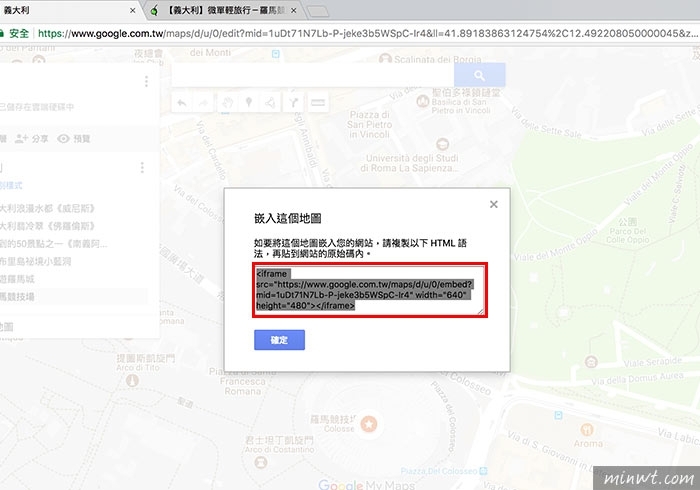Screen dimensions: 700x490
Task: Click the Viale Serapide map marker
Action: (x=592, y=361)
